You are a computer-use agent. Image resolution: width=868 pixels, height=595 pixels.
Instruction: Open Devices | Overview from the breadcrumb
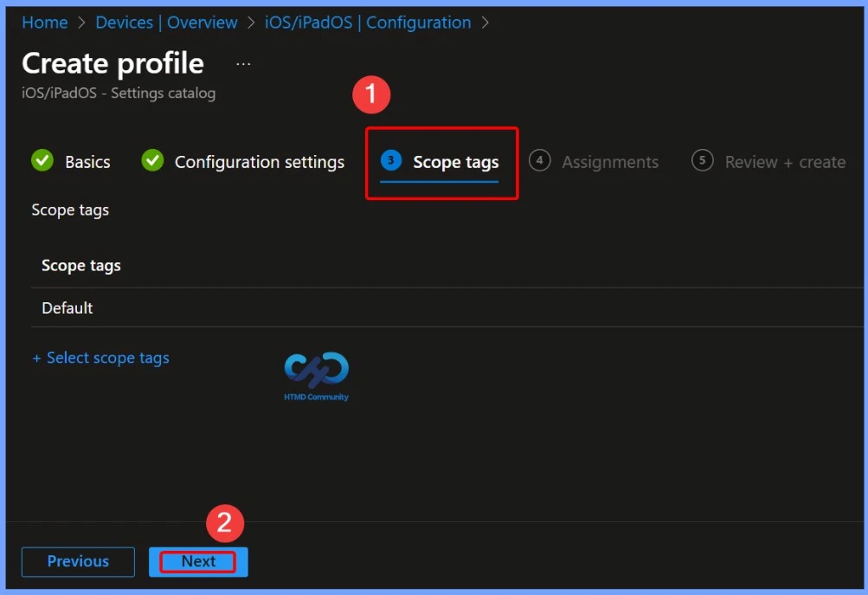pos(166,23)
